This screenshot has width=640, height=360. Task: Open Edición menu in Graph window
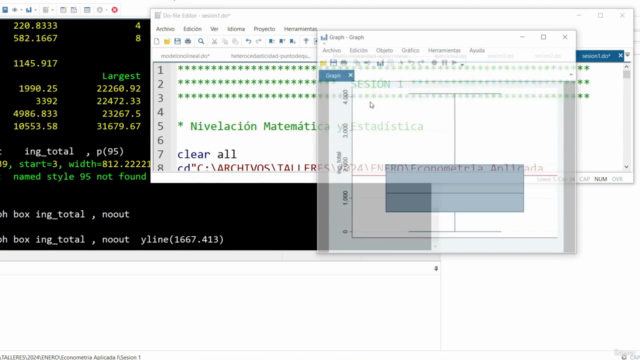coord(358,51)
